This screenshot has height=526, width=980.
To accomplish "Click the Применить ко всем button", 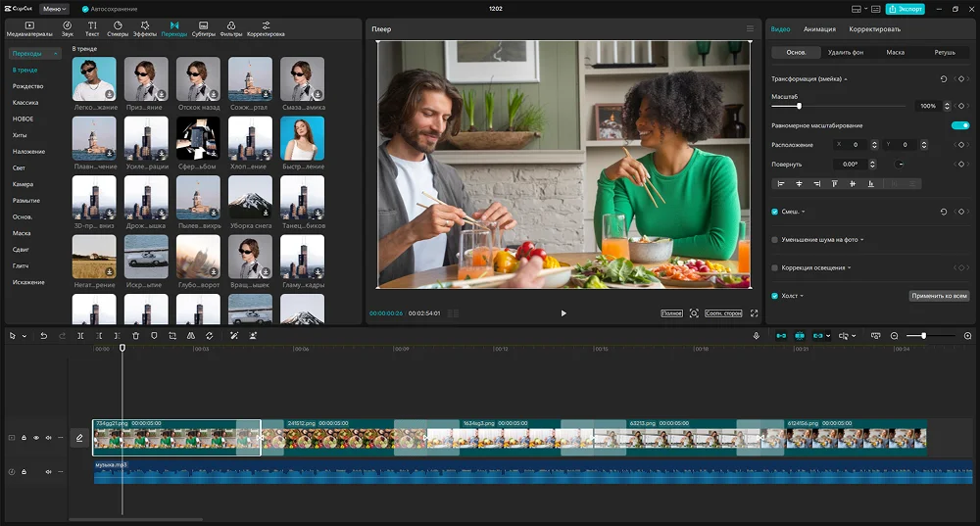I will click(939, 296).
